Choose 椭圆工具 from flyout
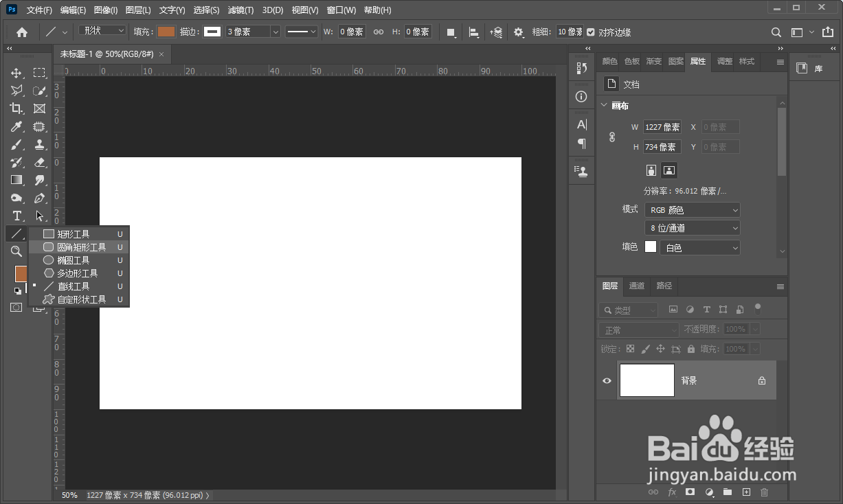The width and height of the screenshot is (843, 504). click(x=79, y=260)
